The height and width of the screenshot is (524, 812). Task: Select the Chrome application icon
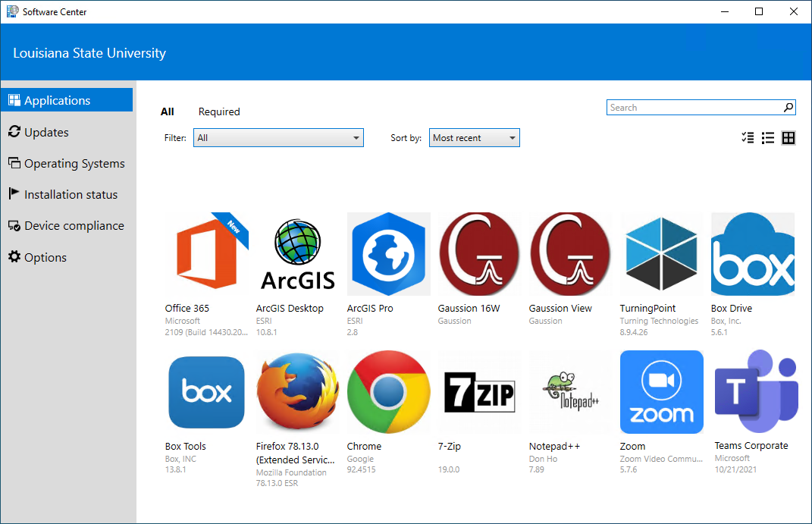coord(388,392)
